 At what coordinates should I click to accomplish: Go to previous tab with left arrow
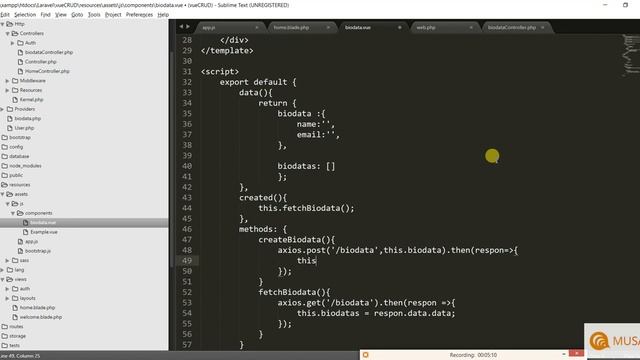point(181,27)
